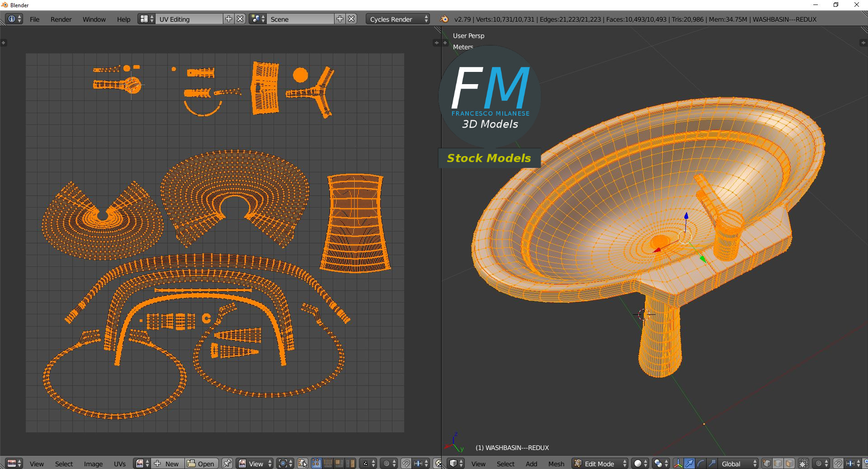Screen dimensions: 868x469
Task: Enable UV vertex selection mode
Action: (316, 464)
